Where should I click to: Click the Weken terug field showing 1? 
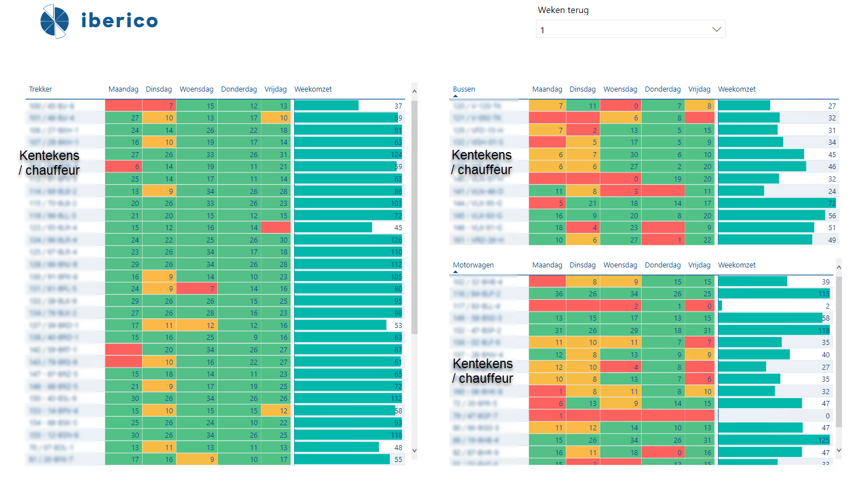pos(630,29)
